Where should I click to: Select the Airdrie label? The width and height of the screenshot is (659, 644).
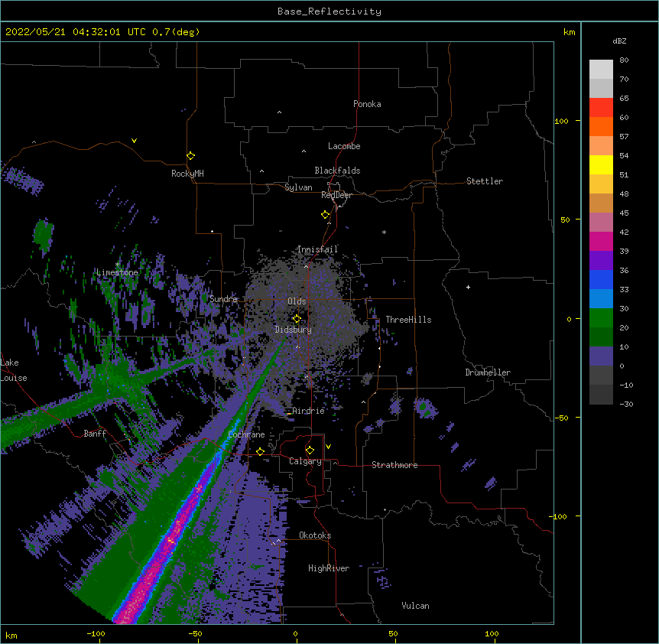(x=309, y=411)
